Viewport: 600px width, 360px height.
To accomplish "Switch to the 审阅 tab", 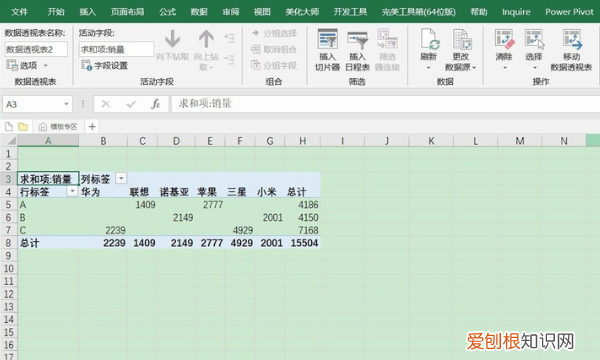I will coord(231,12).
